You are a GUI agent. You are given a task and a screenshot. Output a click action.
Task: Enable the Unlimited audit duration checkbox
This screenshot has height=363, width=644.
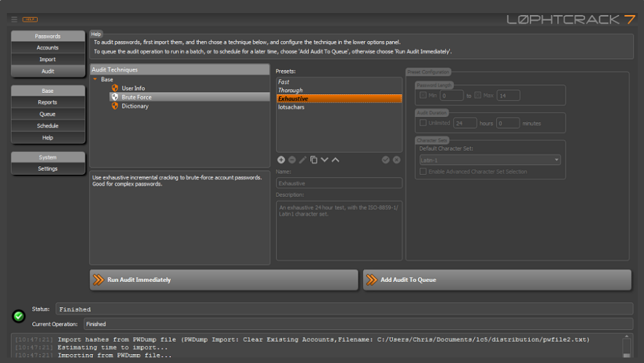click(x=423, y=123)
